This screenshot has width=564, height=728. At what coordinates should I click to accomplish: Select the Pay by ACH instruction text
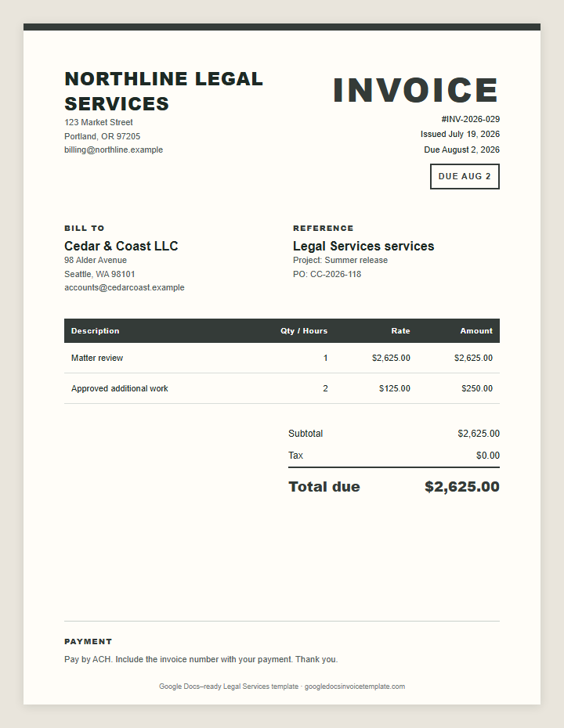(201, 659)
